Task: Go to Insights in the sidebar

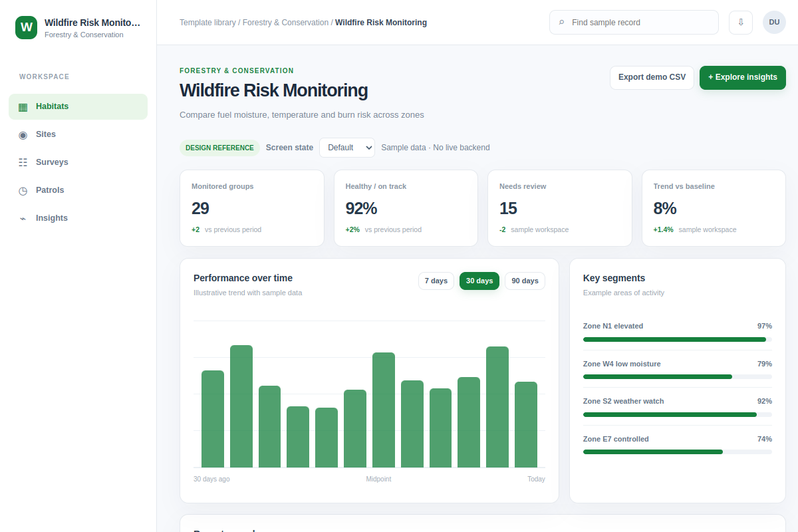Action: pyautogui.click(x=78, y=218)
